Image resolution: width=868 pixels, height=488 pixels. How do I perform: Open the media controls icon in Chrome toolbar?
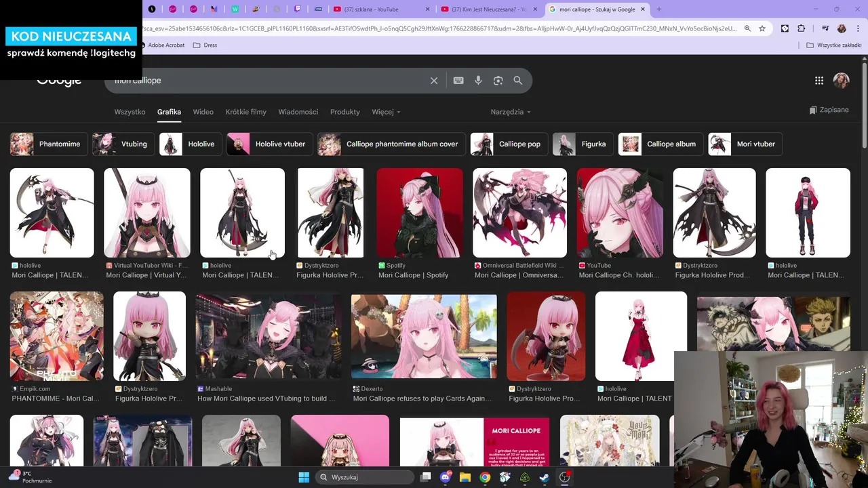825,28
